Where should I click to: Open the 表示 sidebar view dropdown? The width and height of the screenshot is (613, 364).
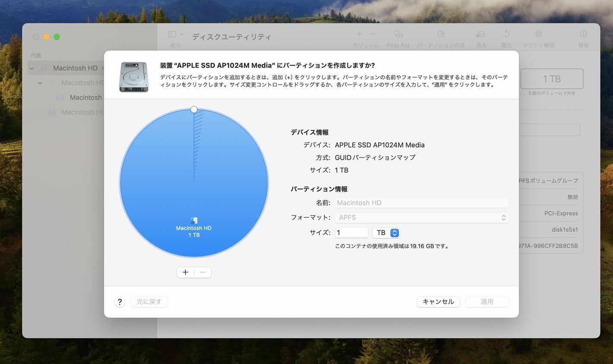176,34
